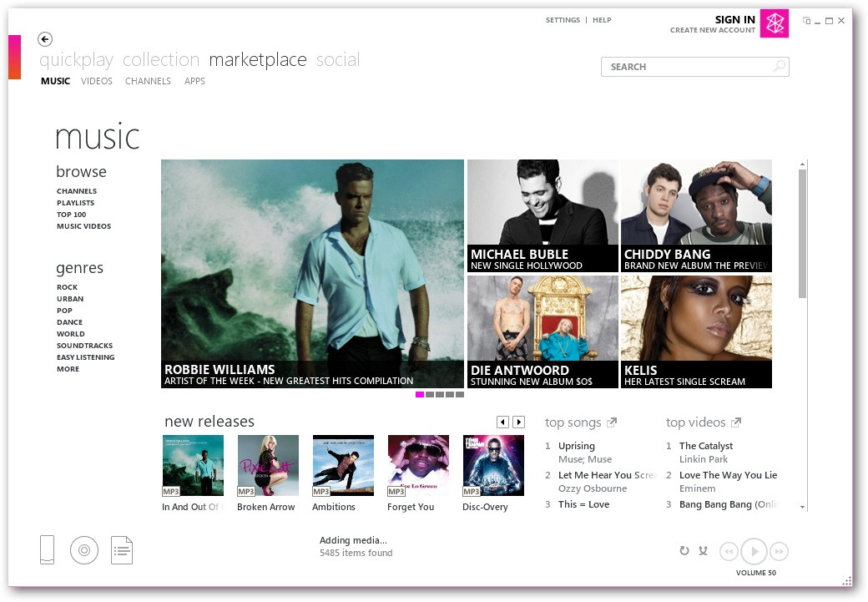Screen dimensions: 868x602
Task: Select SOUNDTRACKS genre
Action: (x=84, y=345)
